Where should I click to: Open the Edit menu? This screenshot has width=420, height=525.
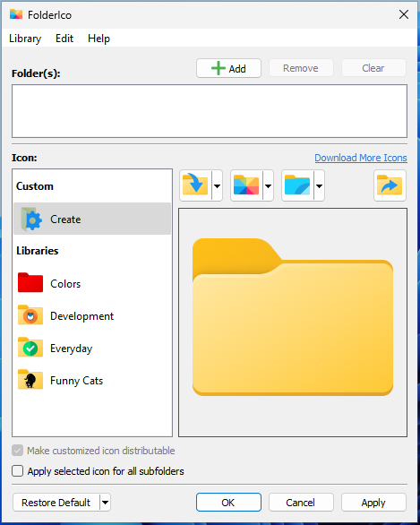64,39
